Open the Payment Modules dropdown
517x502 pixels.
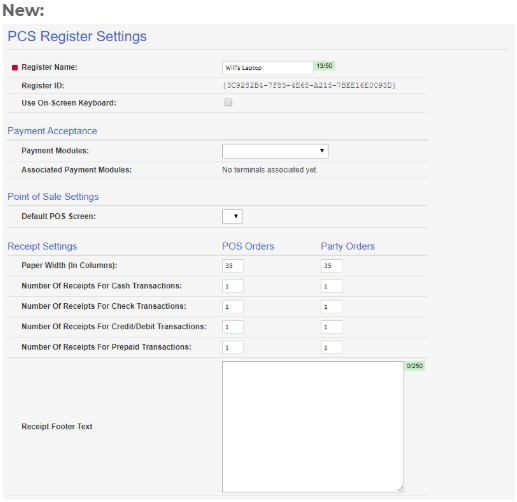(275, 151)
